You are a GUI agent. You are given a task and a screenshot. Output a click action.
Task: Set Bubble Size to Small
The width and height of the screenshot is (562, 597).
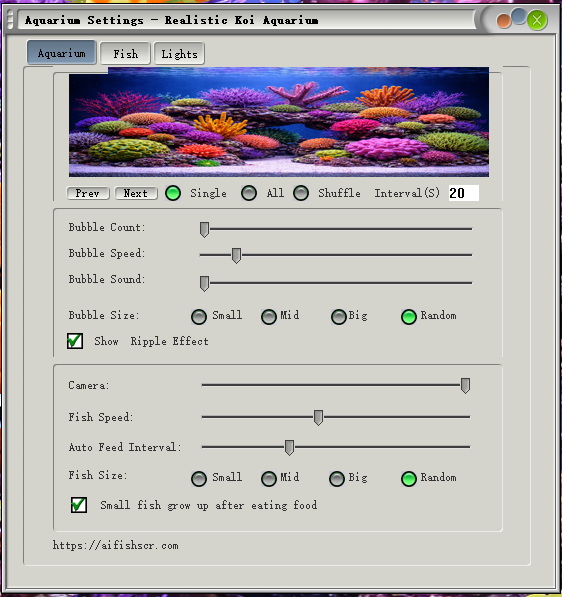199,316
